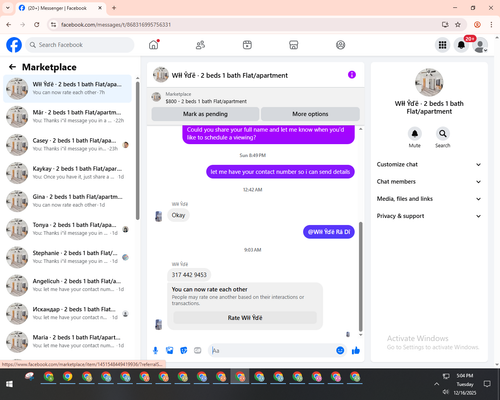
Task: Open the account profile avatar menu
Action: pyautogui.click(x=480, y=45)
